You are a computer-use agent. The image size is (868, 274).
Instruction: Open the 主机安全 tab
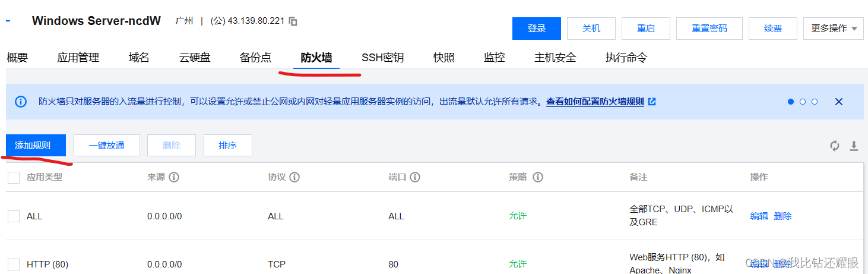[555, 58]
